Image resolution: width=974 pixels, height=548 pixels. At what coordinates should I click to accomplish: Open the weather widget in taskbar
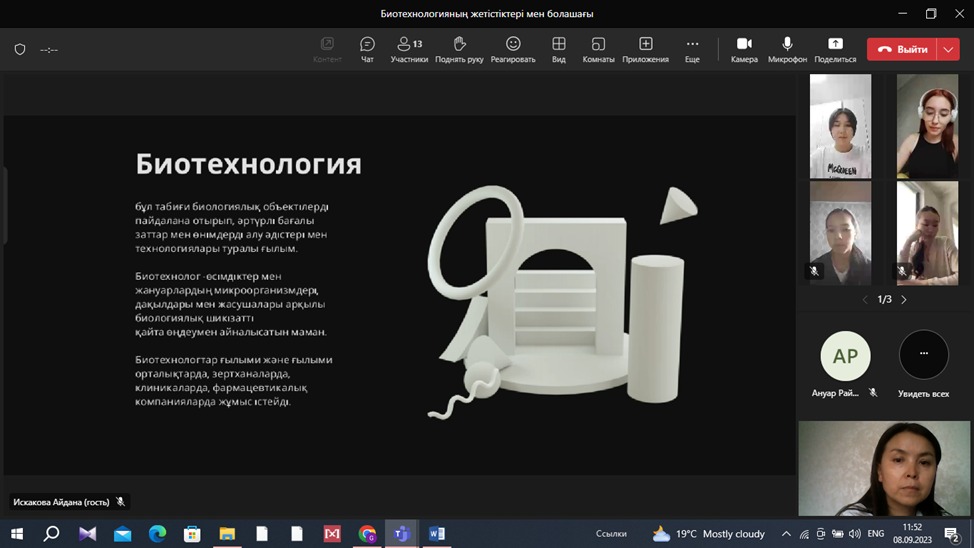[x=708, y=534]
